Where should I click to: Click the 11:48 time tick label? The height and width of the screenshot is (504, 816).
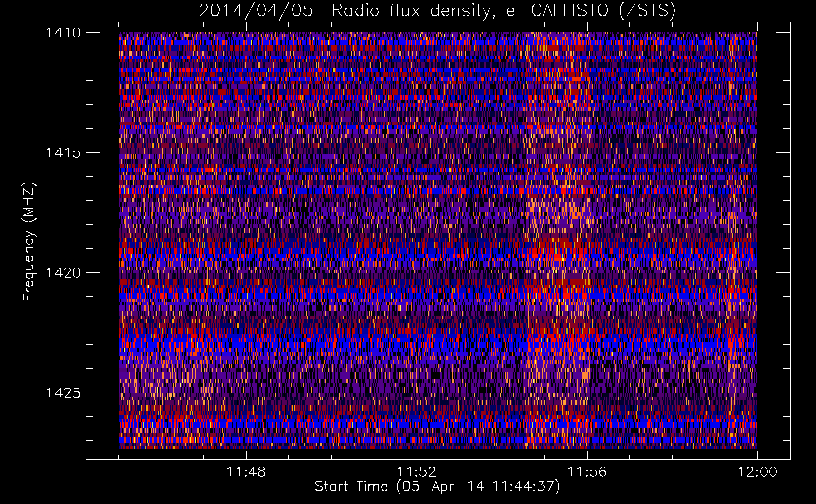(x=246, y=472)
